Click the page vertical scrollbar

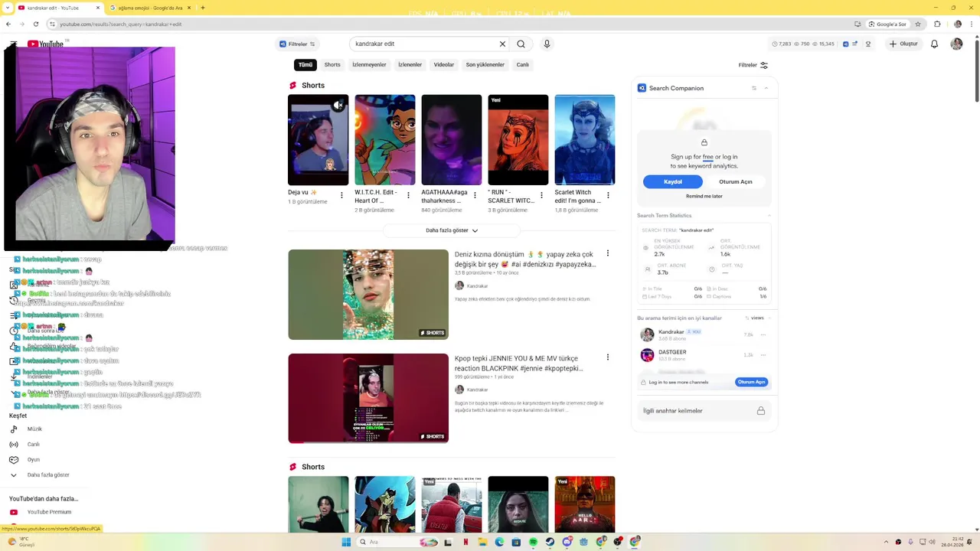[976, 73]
